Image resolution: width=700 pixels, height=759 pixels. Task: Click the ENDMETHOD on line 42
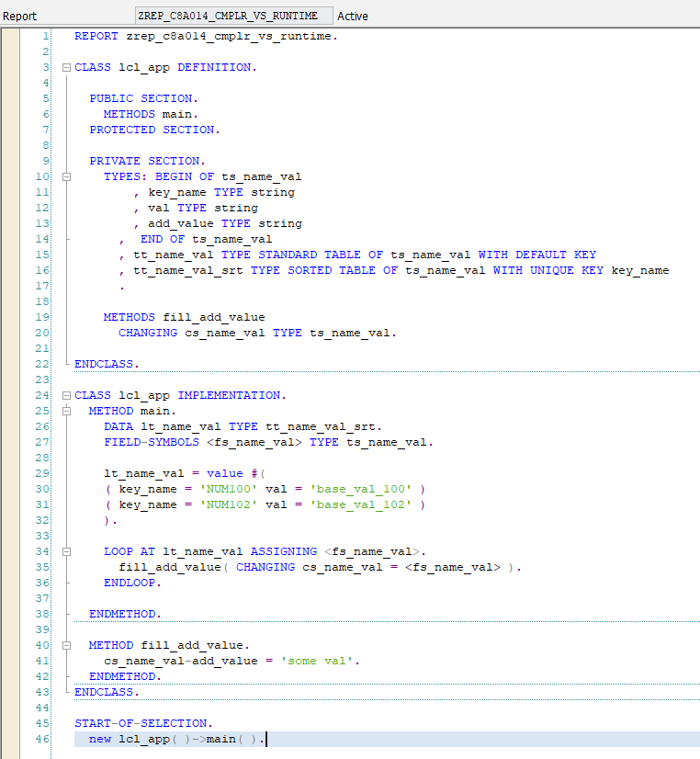[125, 676]
